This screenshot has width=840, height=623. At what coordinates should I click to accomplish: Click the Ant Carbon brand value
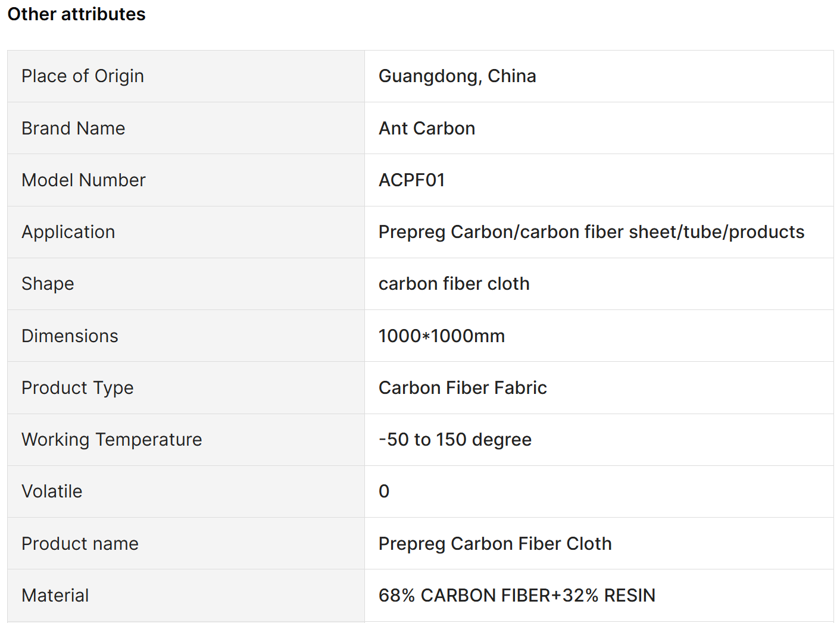pos(427,128)
